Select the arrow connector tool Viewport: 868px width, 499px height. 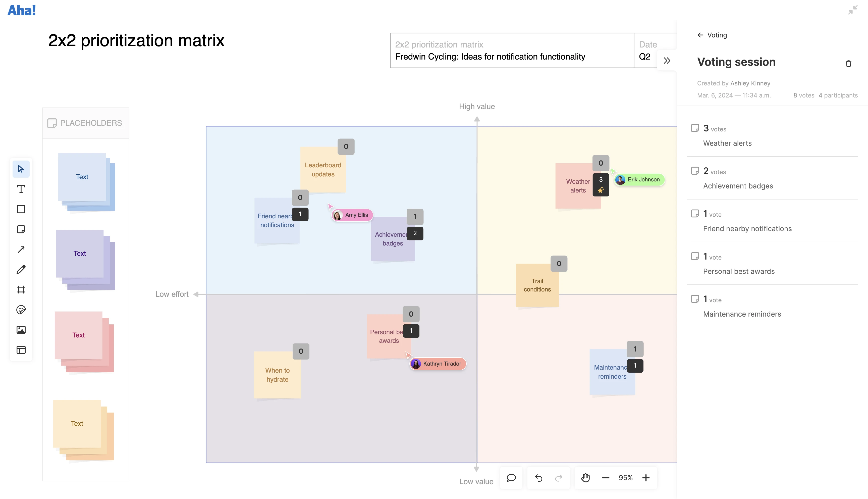tap(21, 249)
